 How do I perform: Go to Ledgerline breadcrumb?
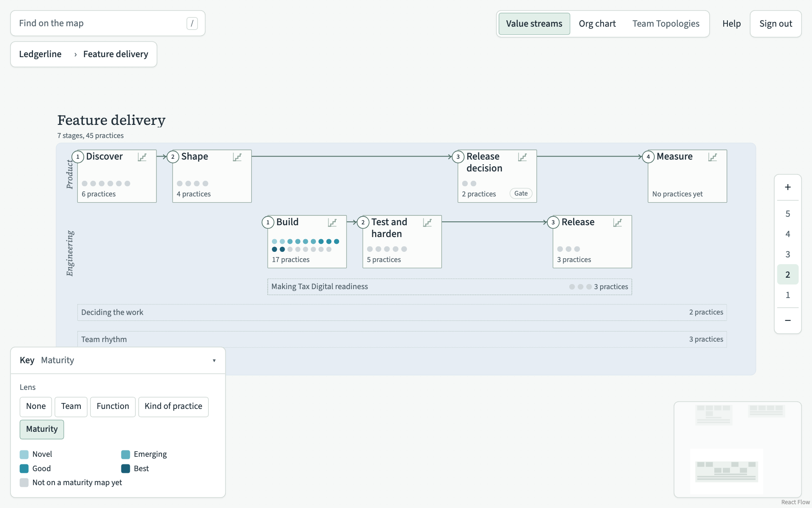click(40, 54)
